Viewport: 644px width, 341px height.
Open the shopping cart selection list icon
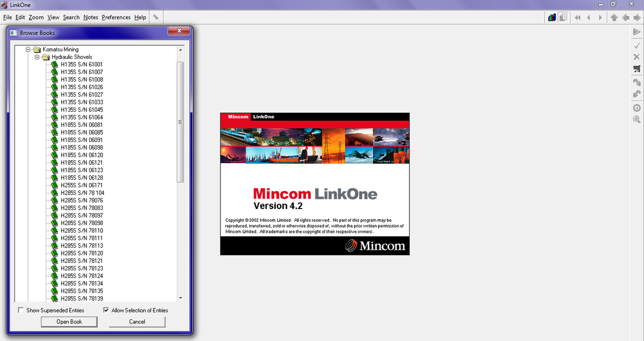[637, 69]
